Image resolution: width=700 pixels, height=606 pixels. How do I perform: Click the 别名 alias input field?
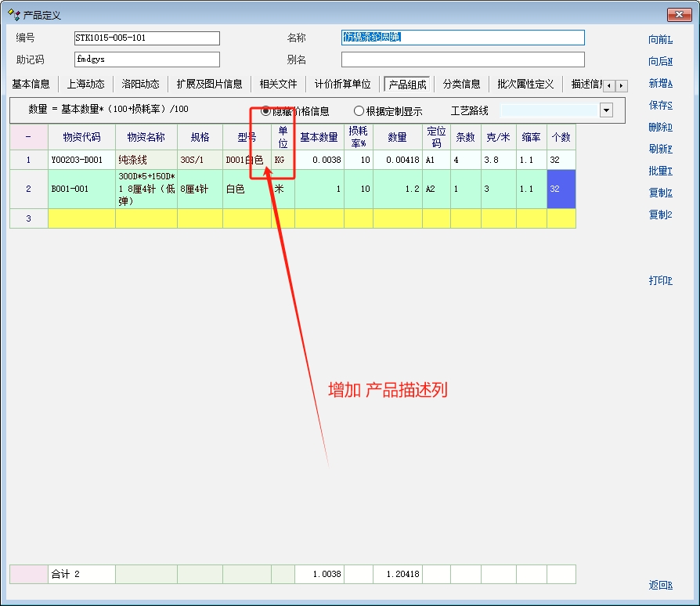tap(462, 60)
